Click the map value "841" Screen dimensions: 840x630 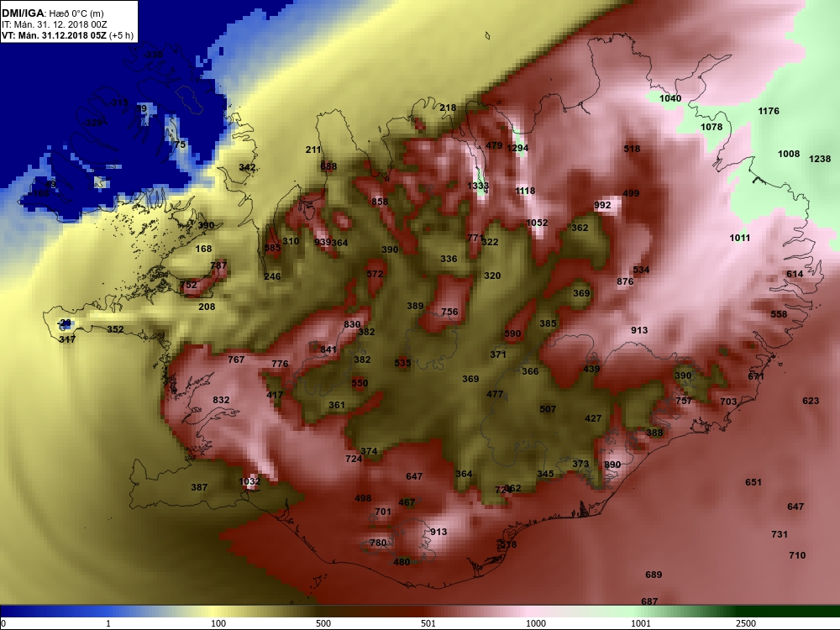[328, 349]
